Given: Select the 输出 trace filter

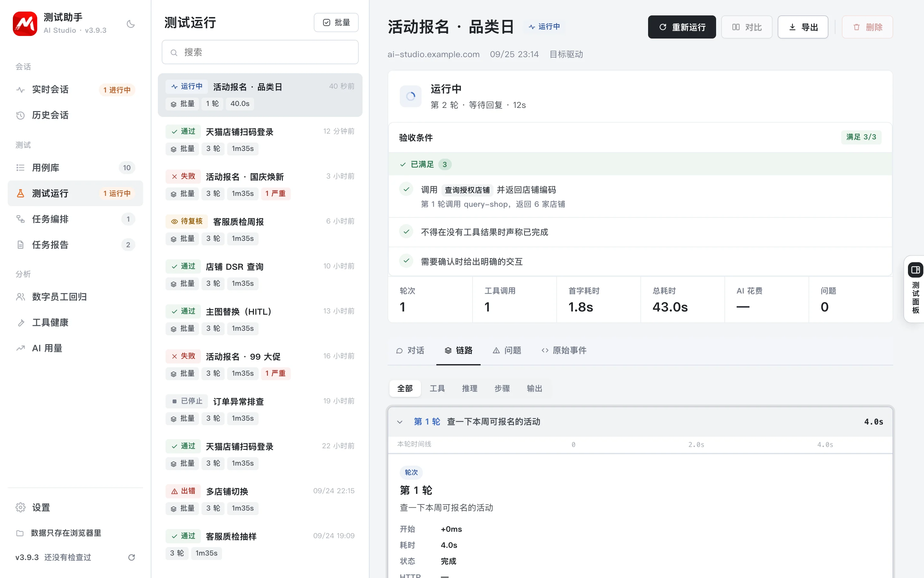Looking at the screenshot, I should pos(534,389).
